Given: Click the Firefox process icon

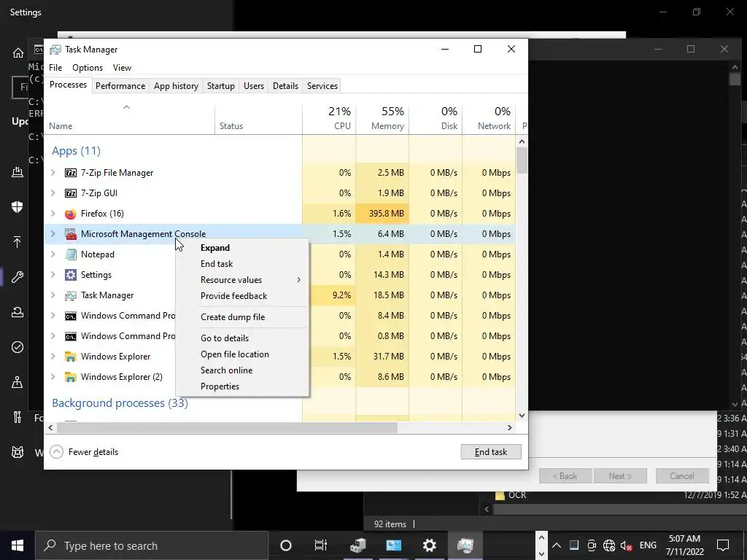Looking at the screenshot, I should [71, 214].
